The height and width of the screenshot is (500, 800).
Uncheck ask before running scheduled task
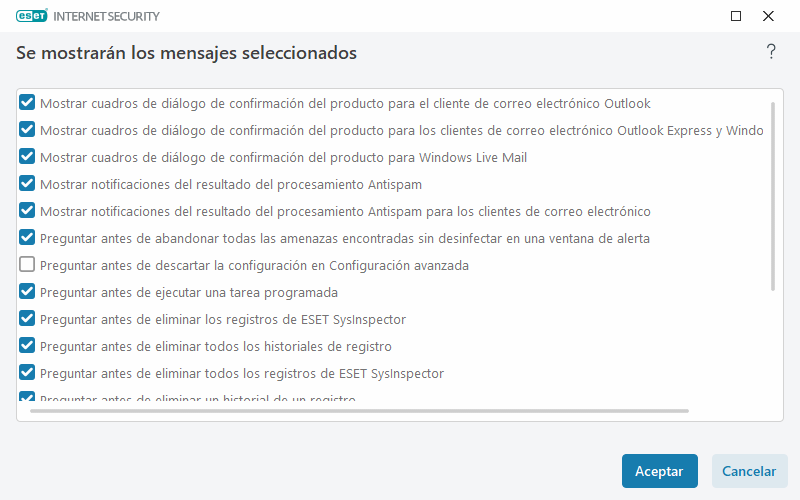point(27,292)
